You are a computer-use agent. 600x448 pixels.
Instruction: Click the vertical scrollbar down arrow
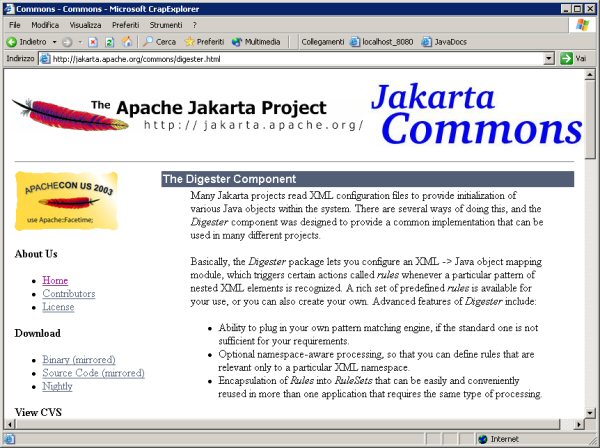tap(590, 413)
